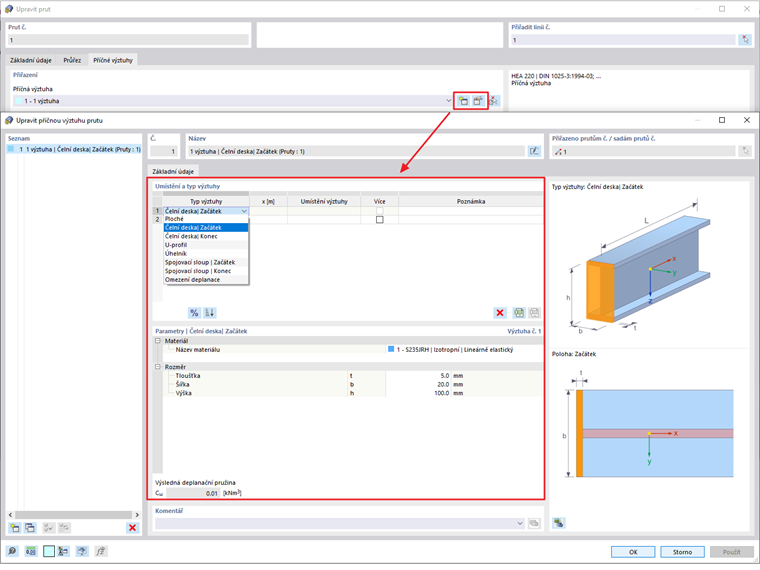Create a new stiffener in the list

tap(15, 528)
